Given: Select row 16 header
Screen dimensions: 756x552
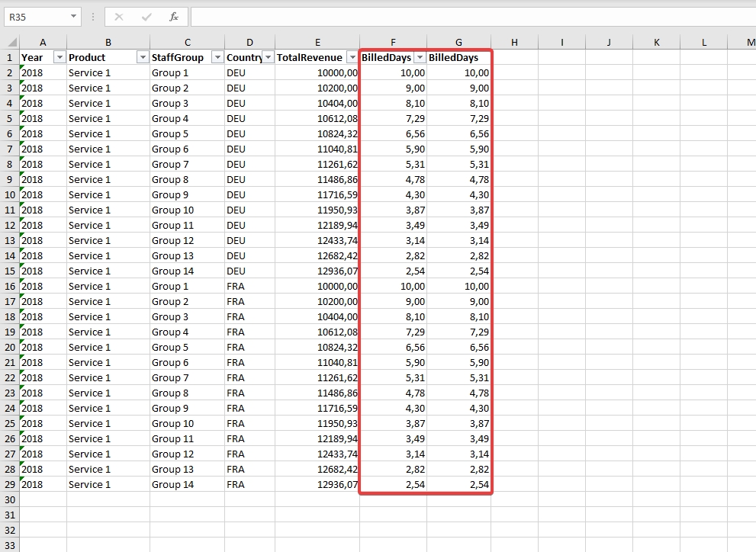Looking at the screenshot, I should pos(10,287).
